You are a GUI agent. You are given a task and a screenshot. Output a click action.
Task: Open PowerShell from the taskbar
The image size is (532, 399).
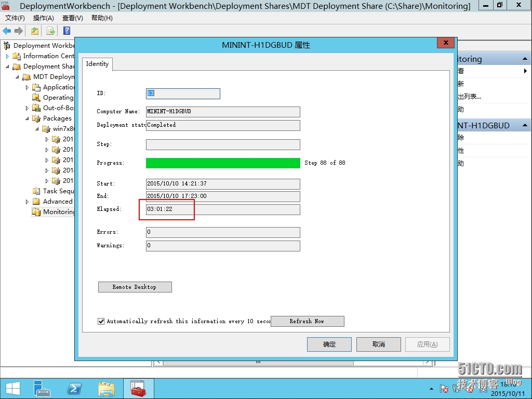coord(75,389)
